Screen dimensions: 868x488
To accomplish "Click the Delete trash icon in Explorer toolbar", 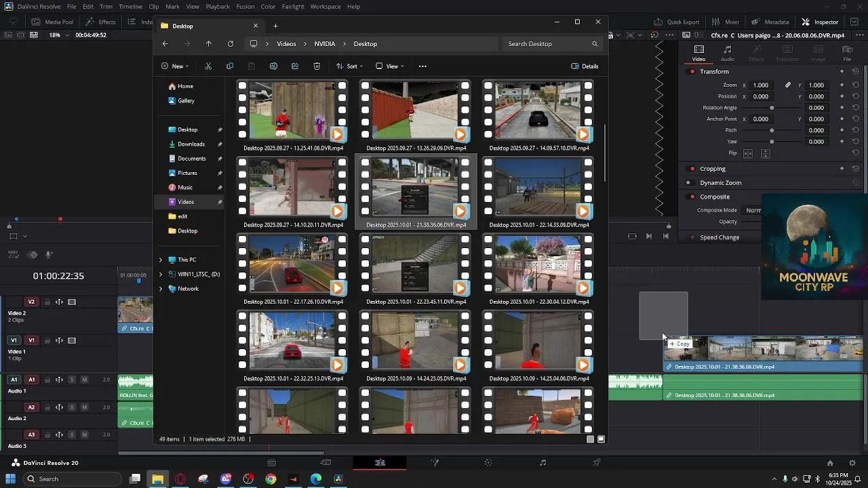I will [x=317, y=66].
